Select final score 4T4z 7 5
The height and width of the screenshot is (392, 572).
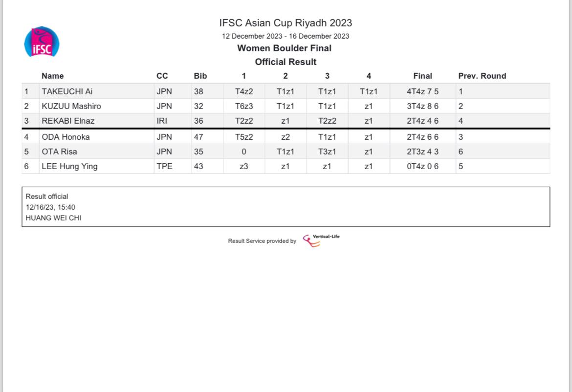pos(422,91)
